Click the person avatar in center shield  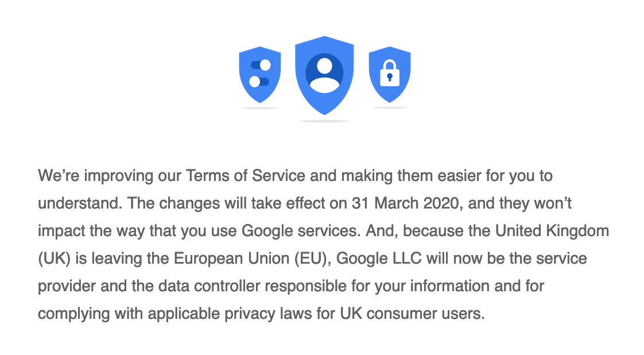pyautogui.click(x=324, y=75)
